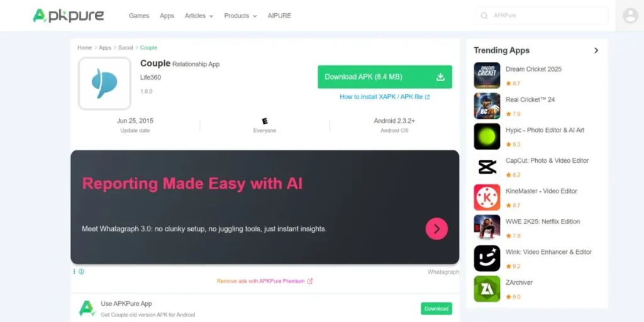Expand Trending Apps with the chevron arrow
The width and height of the screenshot is (644, 322).
tap(596, 50)
